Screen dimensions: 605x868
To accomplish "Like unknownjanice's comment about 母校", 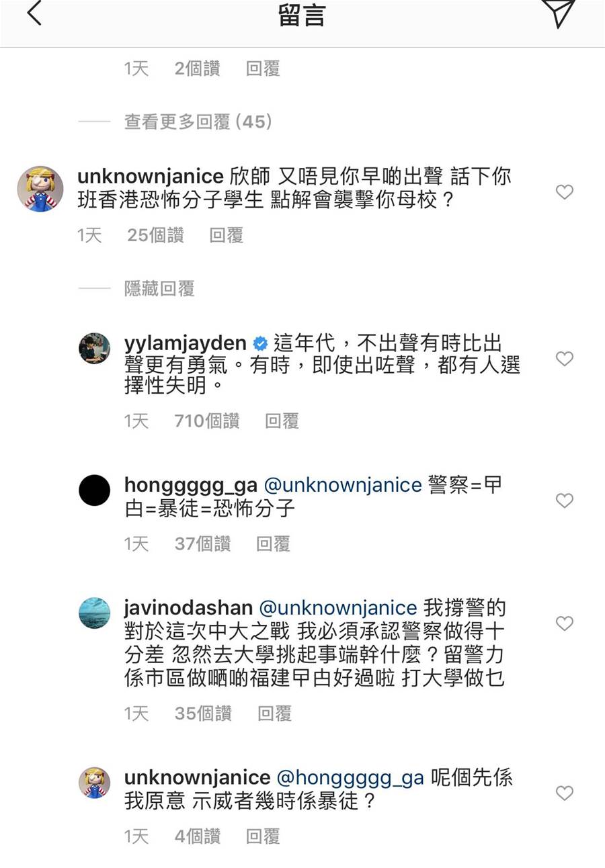I will coord(565,193).
